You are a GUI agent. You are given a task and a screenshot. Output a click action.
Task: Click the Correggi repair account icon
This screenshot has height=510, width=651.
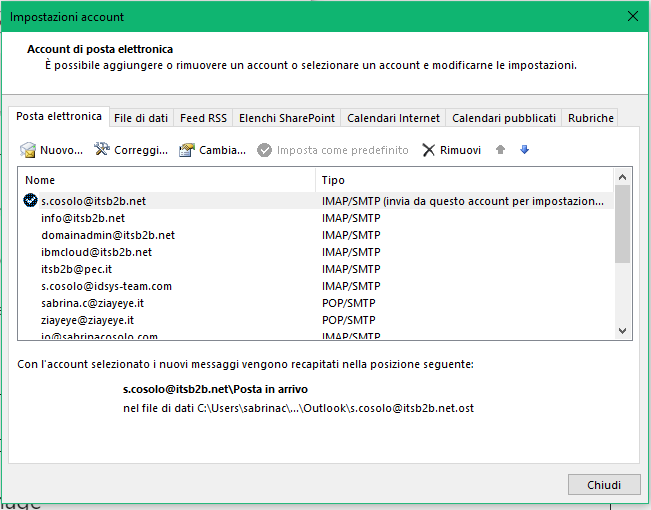pos(102,150)
